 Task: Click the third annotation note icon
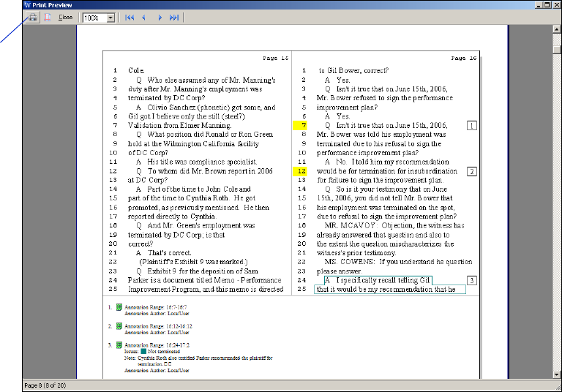click(x=119, y=344)
